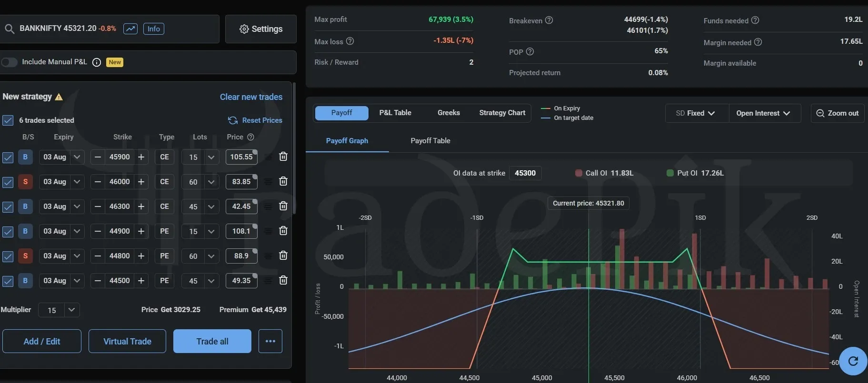The height and width of the screenshot is (383, 868).
Task: Click the price field showing 105.55
Action: (241, 157)
